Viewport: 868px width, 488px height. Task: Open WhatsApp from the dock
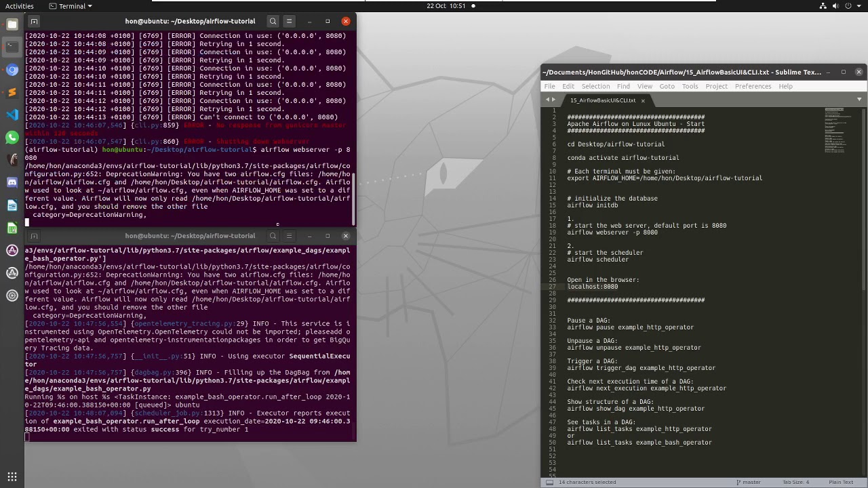(x=12, y=138)
